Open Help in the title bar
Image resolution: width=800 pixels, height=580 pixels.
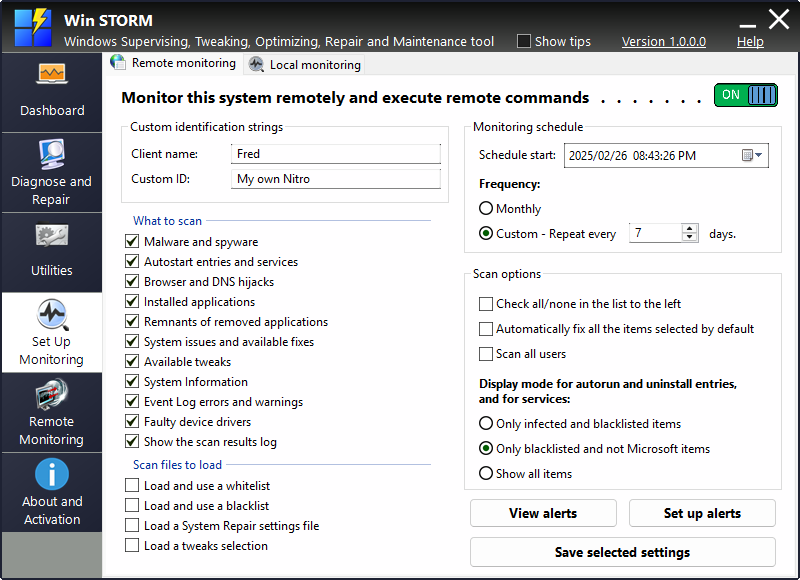click(x=750, y=42)
